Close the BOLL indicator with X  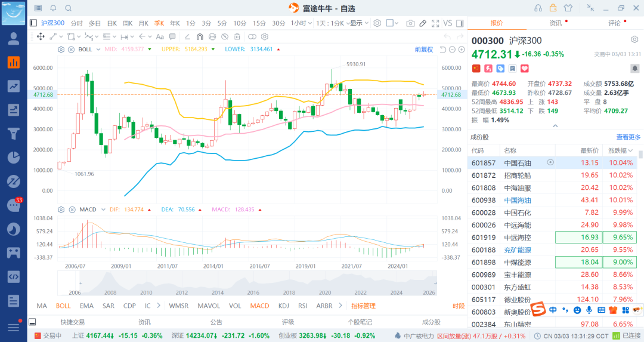tap(70, 49)
